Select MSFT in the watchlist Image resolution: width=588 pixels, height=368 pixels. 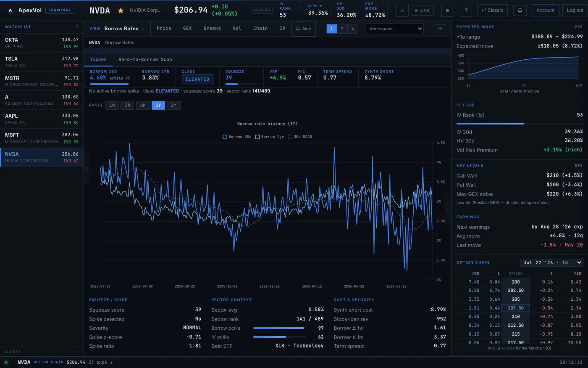[42, 138]
